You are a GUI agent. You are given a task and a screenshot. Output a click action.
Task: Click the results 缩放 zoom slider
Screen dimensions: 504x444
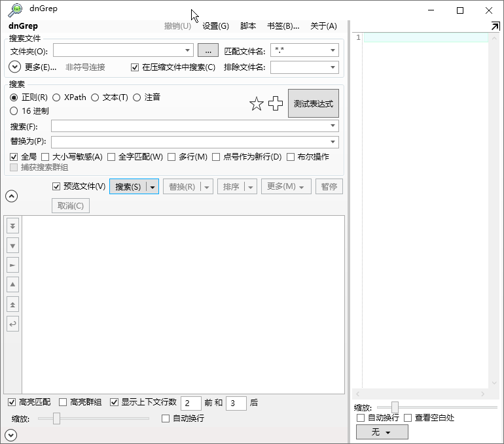coord(57,418)
